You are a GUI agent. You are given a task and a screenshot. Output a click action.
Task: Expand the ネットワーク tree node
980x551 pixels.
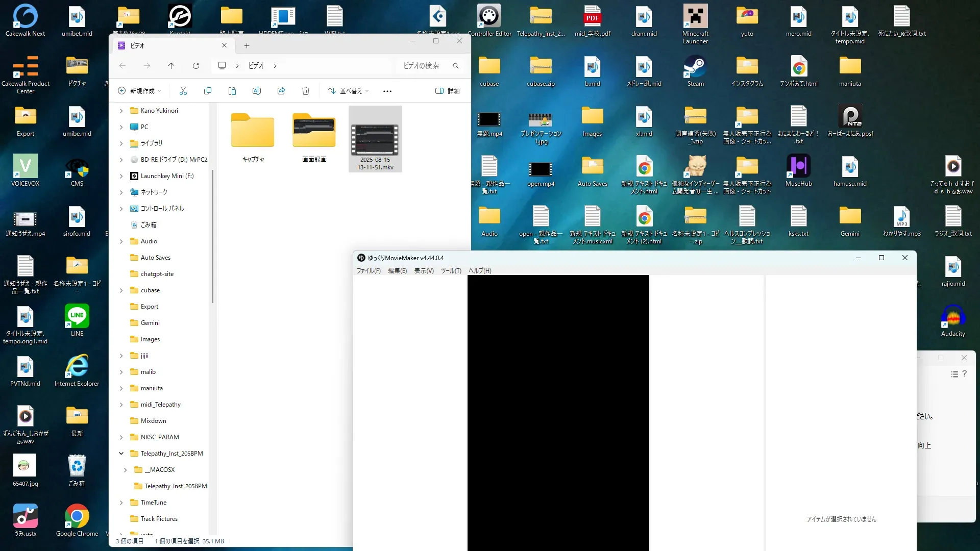click(x=121, y=192)
